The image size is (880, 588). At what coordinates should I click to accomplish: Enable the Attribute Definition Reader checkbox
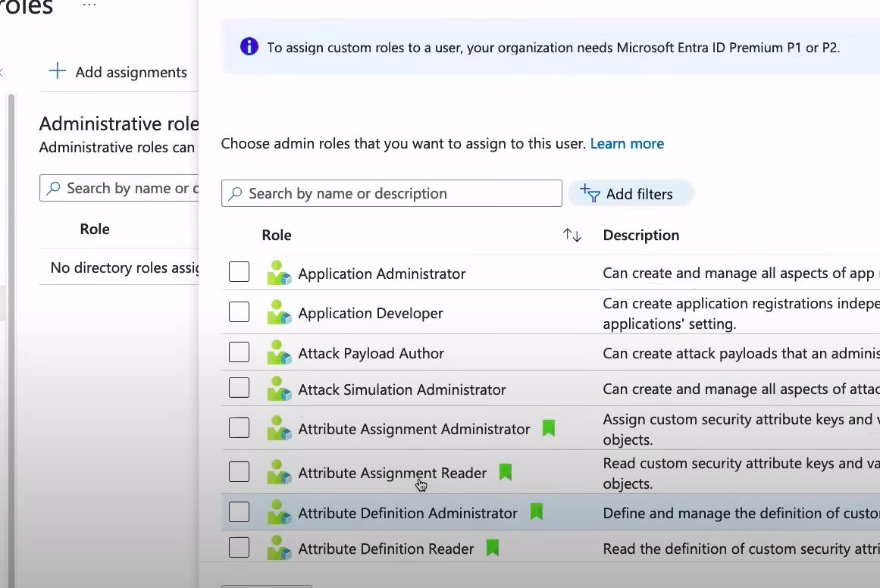click(x=239, y=547)
